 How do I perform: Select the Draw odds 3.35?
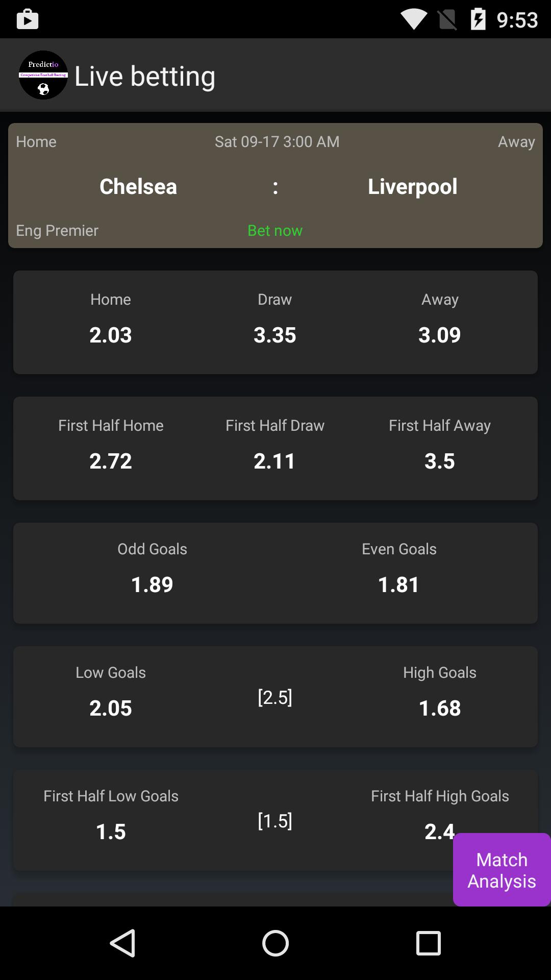(x=275, y=335)
